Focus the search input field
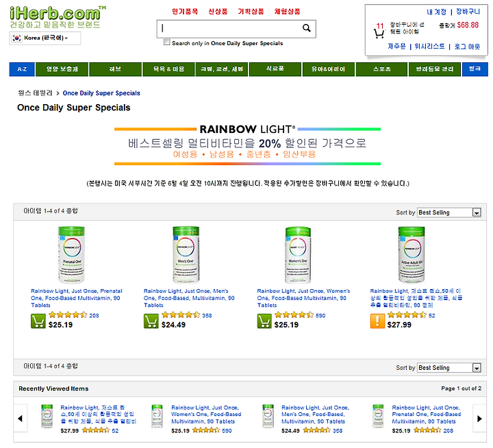Viewport: 493px width, 448px height. point(229,29)
